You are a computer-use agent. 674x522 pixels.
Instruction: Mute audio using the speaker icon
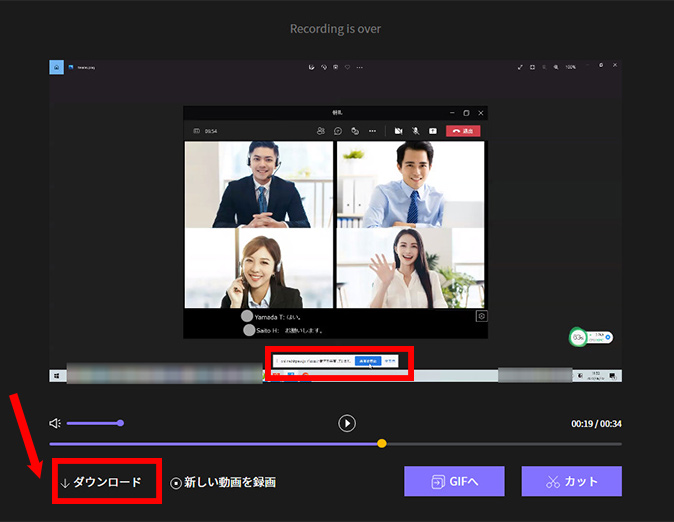[x=55, y=424]
